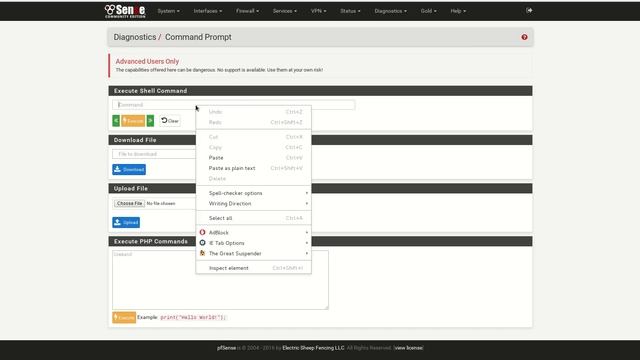
Task: Open the view license link
Action: [409, 348]
